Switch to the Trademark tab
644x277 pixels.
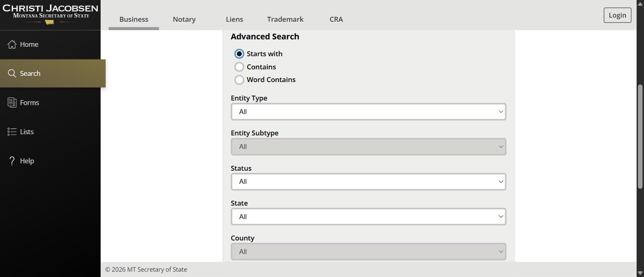285,19
